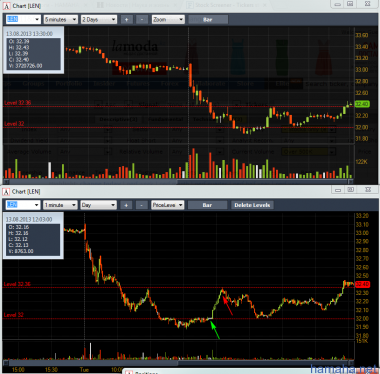Click the Level 32.36 line label in bottom chart

[17, 284]
